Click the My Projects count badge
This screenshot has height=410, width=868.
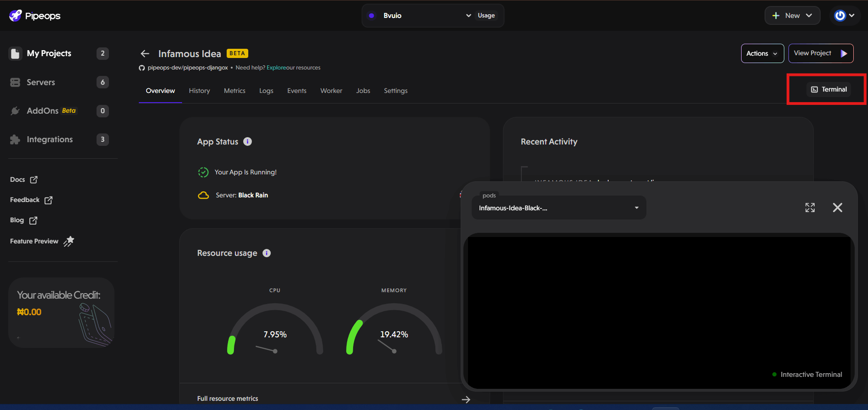coord(103,53)
